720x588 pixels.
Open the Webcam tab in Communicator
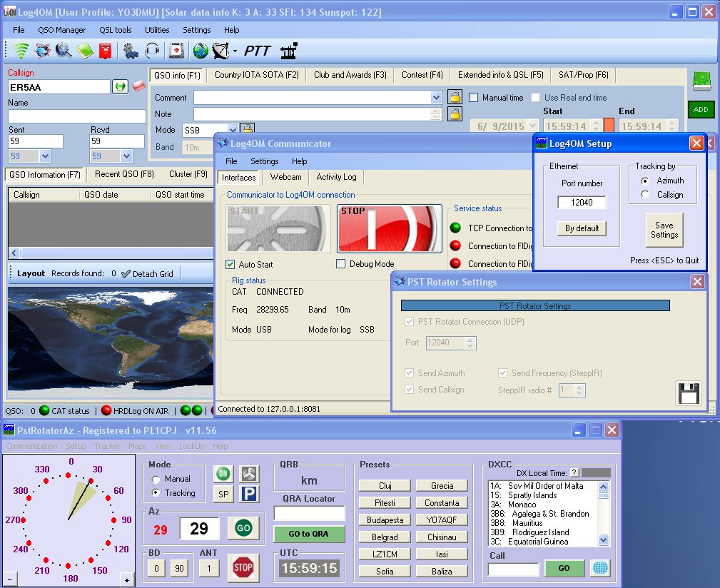tap(285, 177)
